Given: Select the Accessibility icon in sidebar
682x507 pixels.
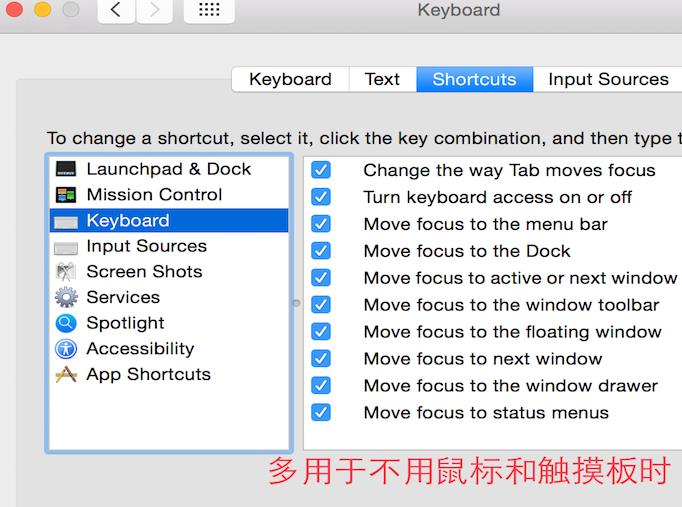Looking at the screenshot, I should click(x=66, y=349).
